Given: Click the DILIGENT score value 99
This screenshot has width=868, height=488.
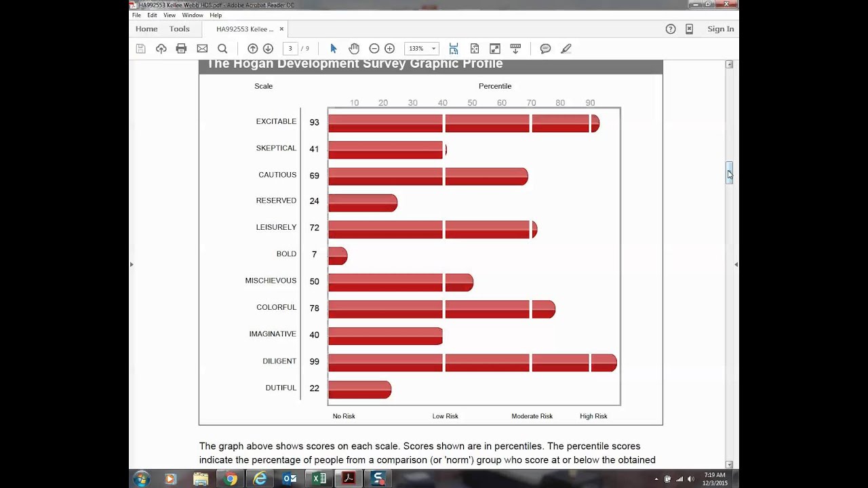Looking at the screenshot, I should [314, 362].
